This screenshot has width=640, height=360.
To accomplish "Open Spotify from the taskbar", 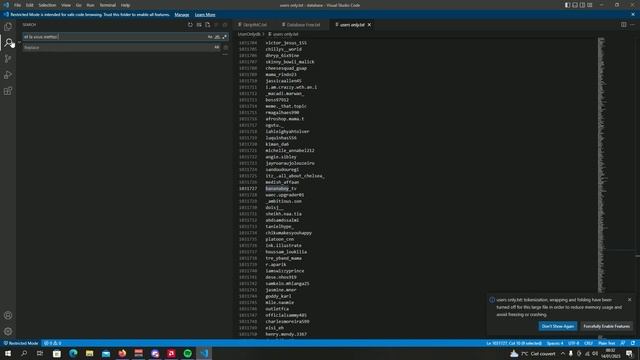I will 188,353.
